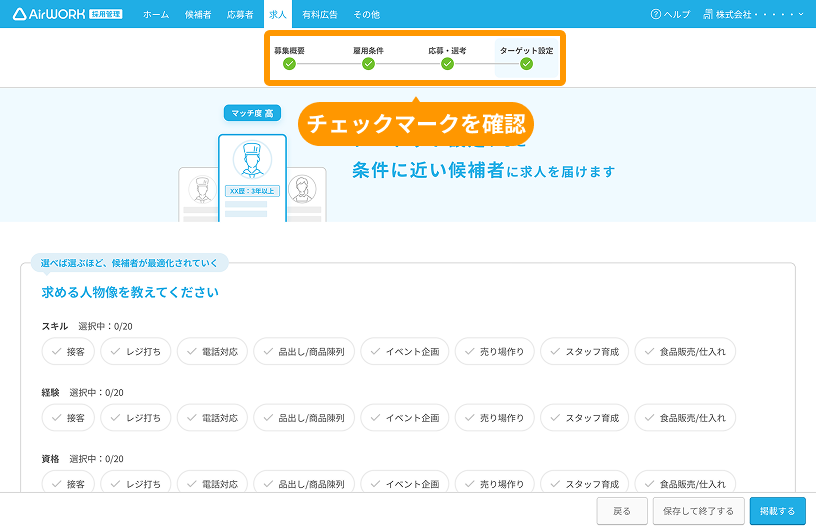The image size is (816, 531).
Task: Click the マッチ度 高 badge
Action: (x=252, y=113)
